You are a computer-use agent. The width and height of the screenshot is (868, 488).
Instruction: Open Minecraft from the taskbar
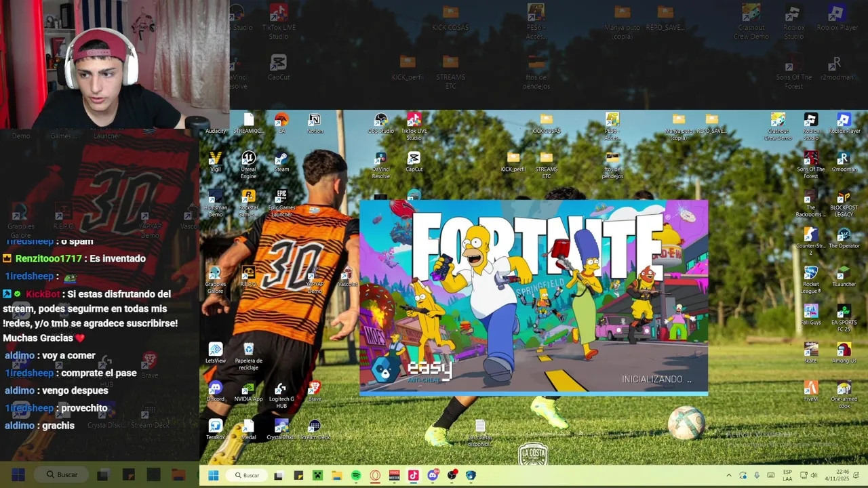click(317, 476)
